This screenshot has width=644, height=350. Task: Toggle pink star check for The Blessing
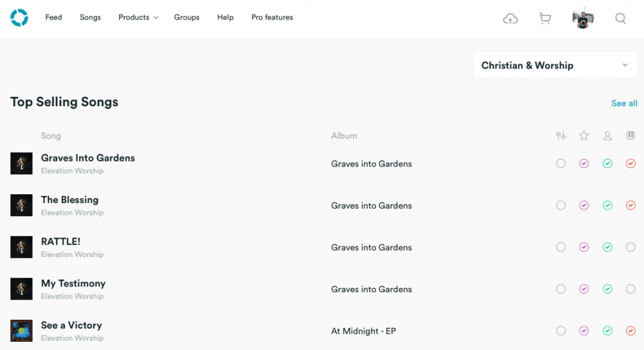[x=584, y=205]
